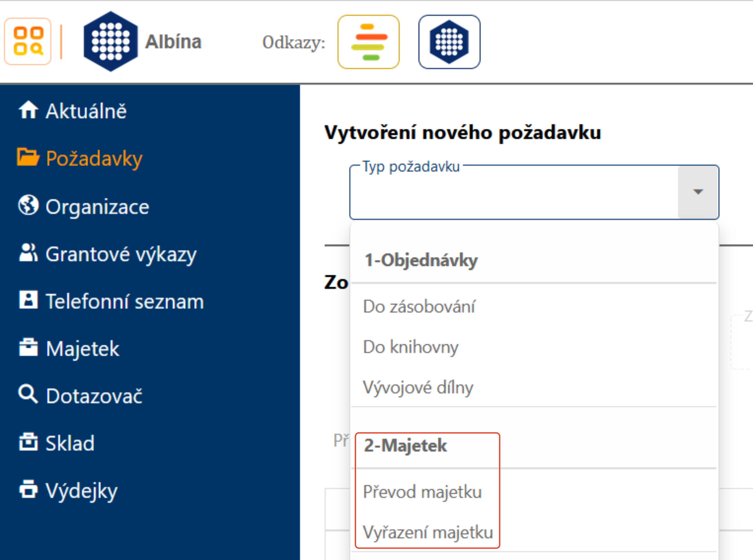
Task: Open the Majetek sidebar menu item
Action: coord(82,349)
